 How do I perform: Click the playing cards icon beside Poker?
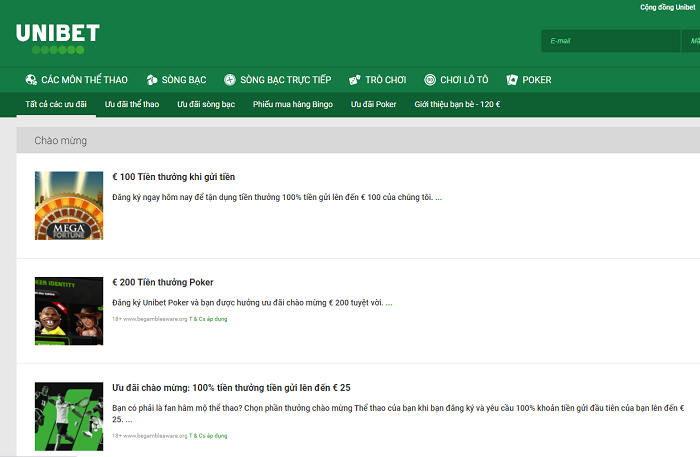[x=512, y=80]
